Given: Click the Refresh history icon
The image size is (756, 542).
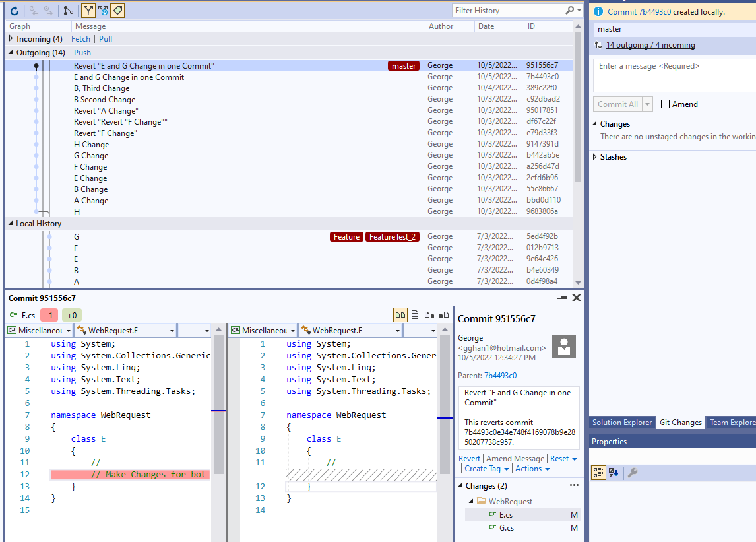Looking at the screenshot, I should click(15, 11).
